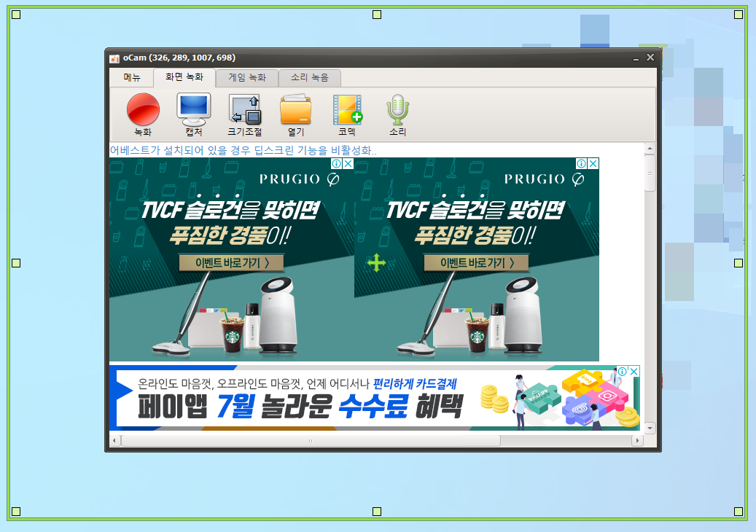Click the oCam app icon in the title bar
The image size is (756, 532).
[114, 58]
